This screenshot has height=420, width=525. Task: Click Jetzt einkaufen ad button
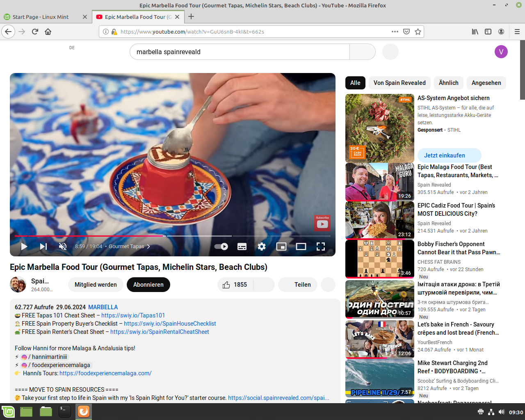coord(449,155)
